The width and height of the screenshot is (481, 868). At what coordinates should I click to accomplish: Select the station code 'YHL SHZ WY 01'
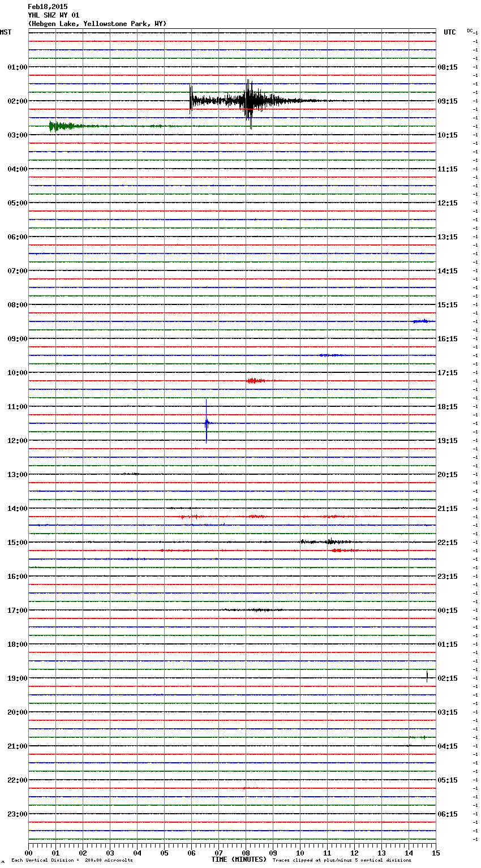pos(54,15)
